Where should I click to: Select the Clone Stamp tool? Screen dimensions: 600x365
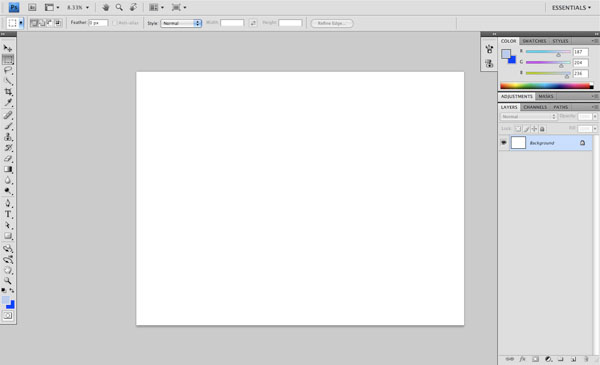[8, 137]
